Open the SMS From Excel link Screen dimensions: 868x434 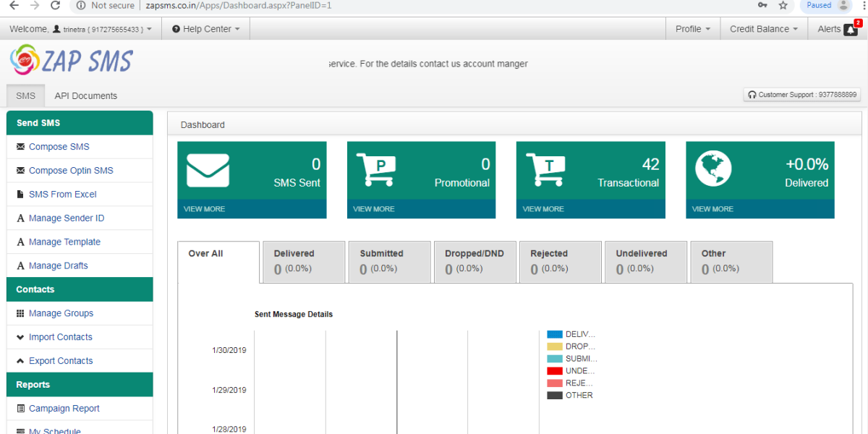click(63, 195)
